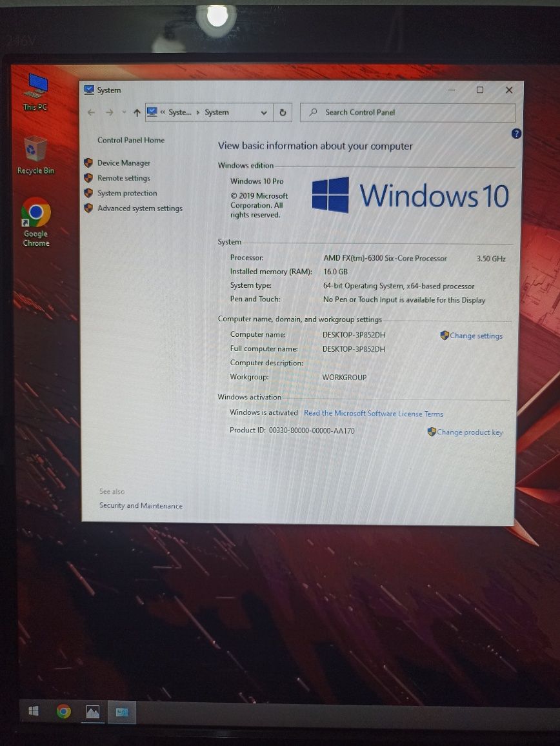Viewport: 560px width, 746px height.
Task: Click the 'View basic information about your computer' heading
Action: pyautogui.click(x=315, y=146)
